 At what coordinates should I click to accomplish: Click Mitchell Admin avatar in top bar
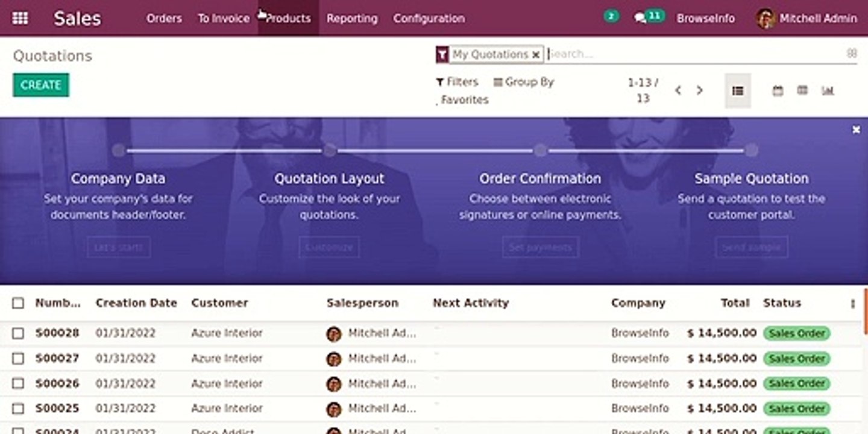coord(766,19)
